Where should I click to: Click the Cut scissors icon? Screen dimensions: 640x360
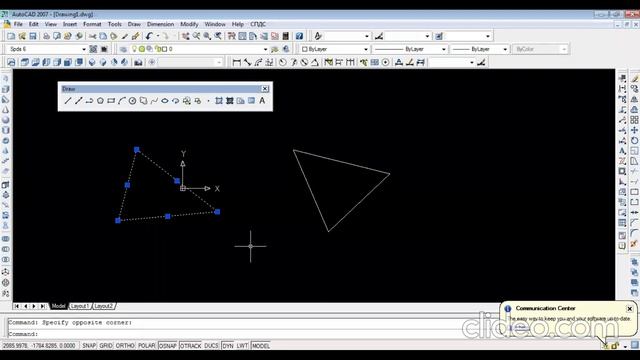tap(92, 36)
